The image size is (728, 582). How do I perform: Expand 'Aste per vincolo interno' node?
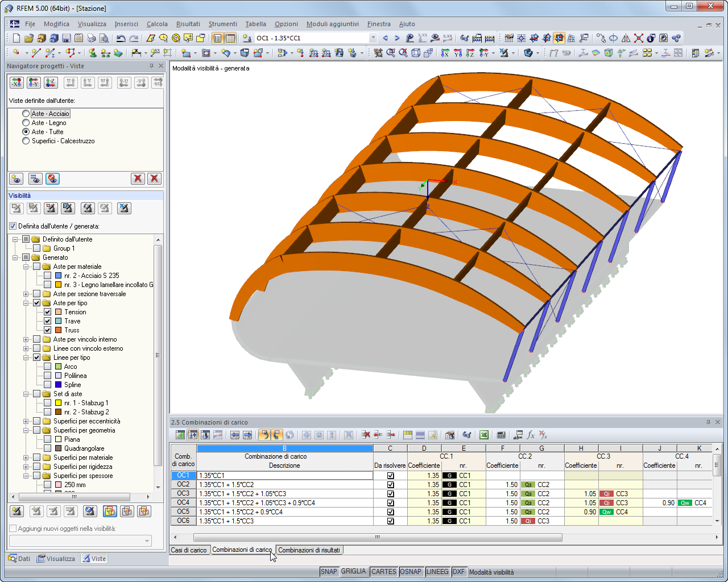tap(26, 339)
